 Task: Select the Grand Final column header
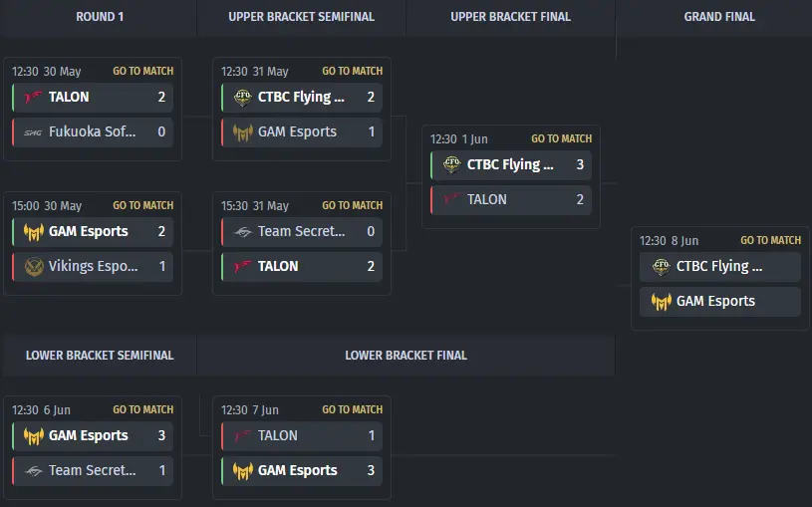coord(719,17)
